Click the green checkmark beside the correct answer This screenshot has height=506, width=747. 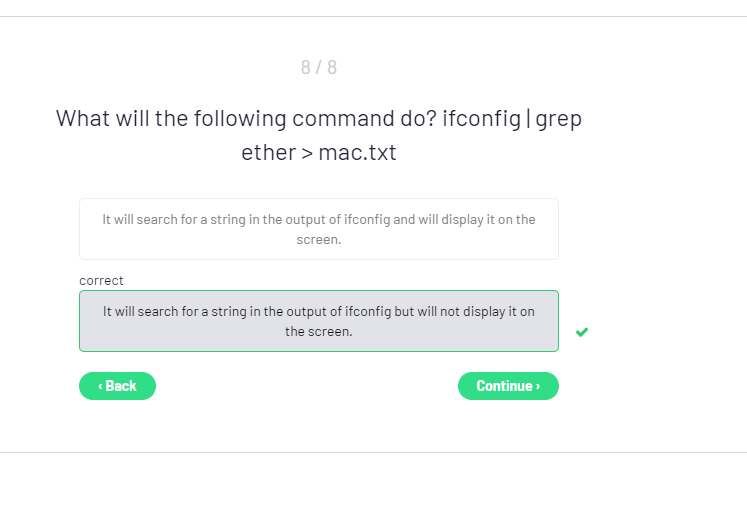(582, 332)
